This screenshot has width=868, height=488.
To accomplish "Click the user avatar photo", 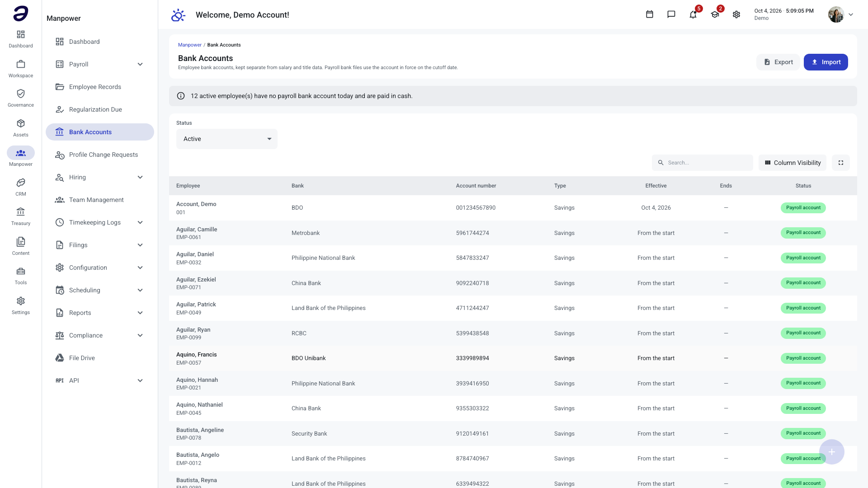I will [836, 14].
